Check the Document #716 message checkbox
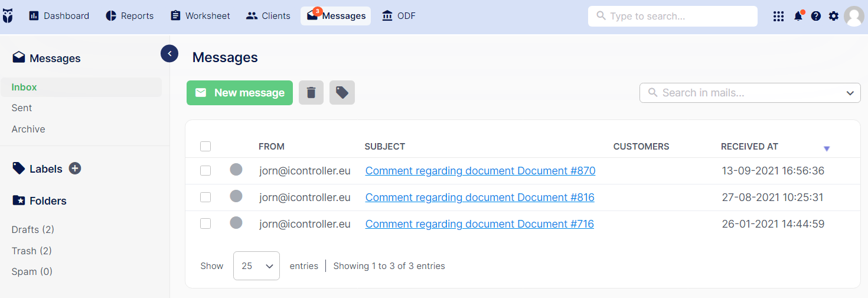The width and height of the screenshot is (868, 298). point(205,224)
